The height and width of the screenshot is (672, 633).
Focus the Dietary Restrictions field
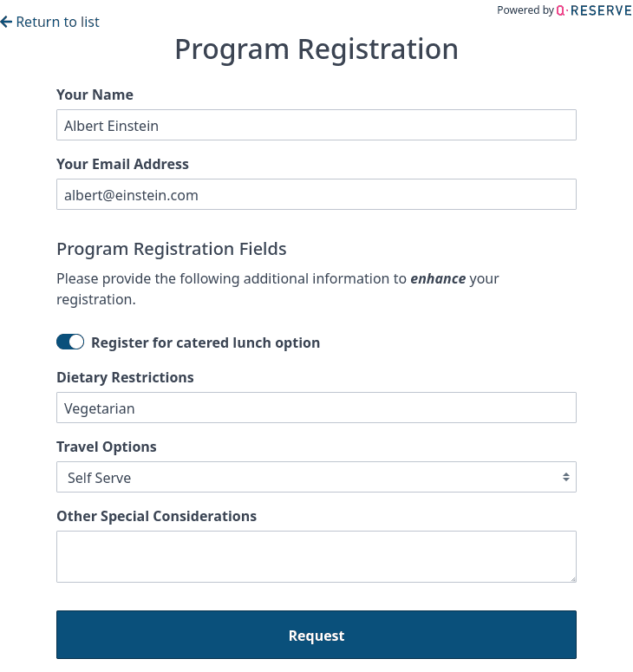(x=316, y=408)
